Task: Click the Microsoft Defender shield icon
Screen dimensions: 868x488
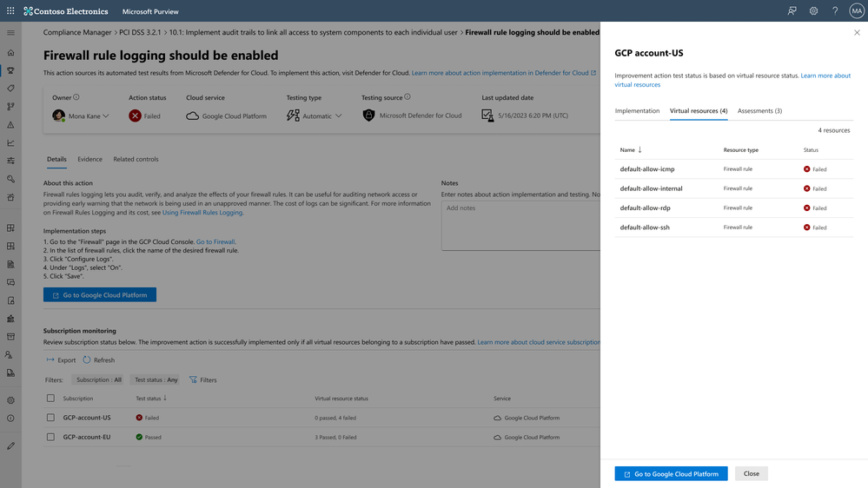Action: pyautogui.click(x=368, y=115)
